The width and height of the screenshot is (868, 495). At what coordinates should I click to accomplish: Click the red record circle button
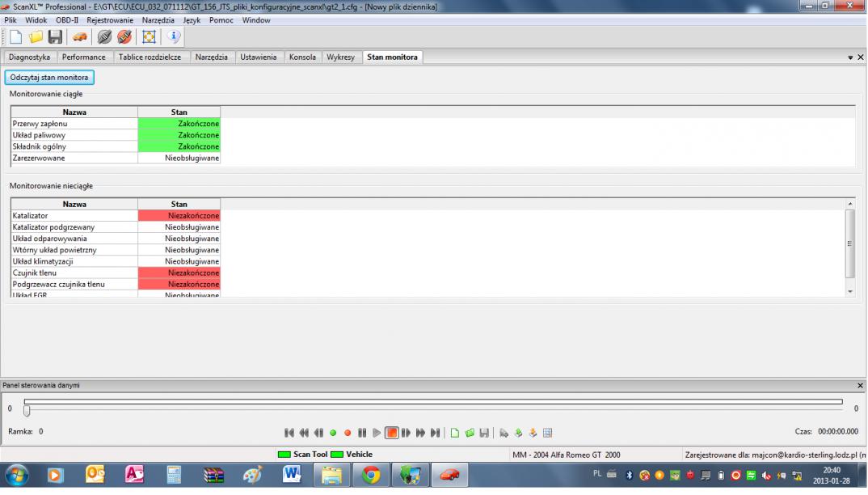(x=348, y=433)
